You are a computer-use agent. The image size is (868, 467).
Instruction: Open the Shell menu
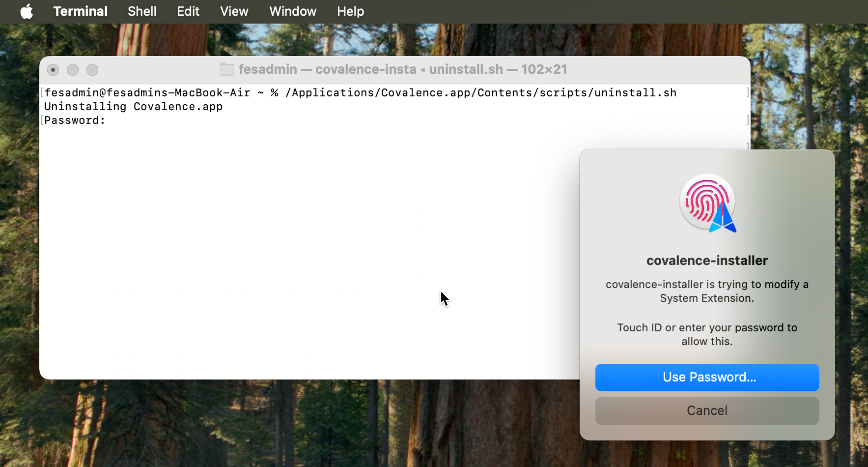coord(142,11)
